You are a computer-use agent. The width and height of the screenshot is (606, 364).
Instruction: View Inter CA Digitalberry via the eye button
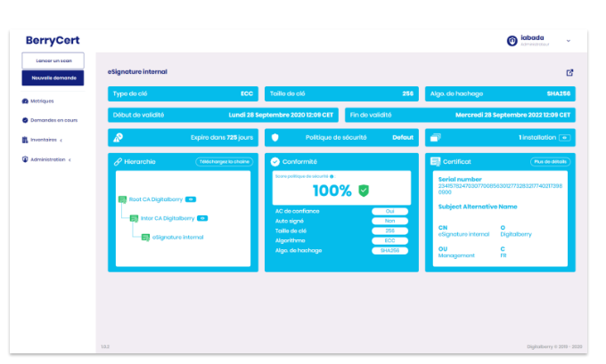202,218
